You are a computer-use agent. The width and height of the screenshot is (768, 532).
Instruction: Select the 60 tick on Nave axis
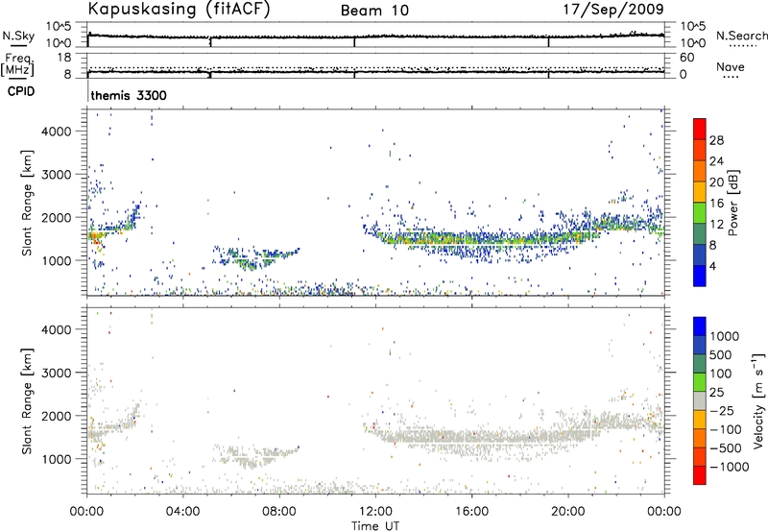686,58
